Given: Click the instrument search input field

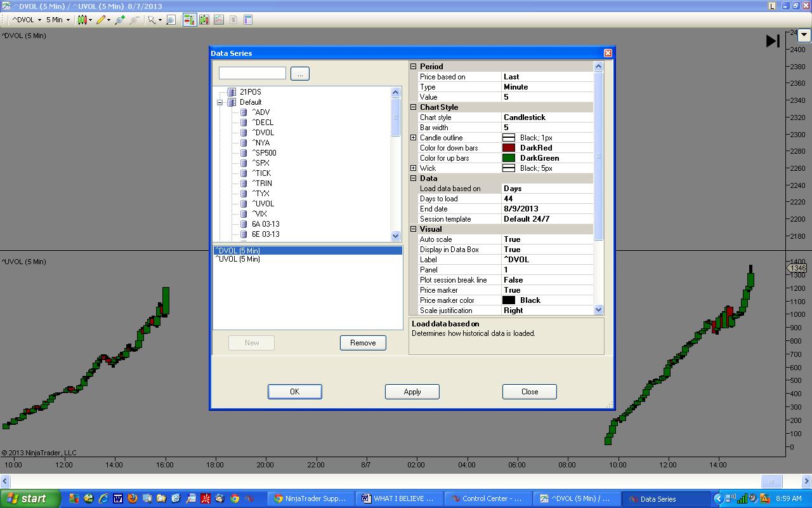Looking at the screenshot, I should click(x=252, y=74).
